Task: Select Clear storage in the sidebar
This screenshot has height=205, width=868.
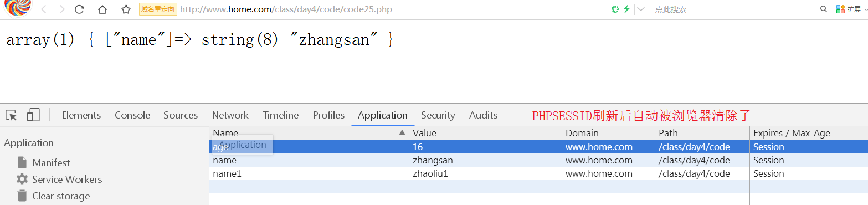Action: pos(60,196)
